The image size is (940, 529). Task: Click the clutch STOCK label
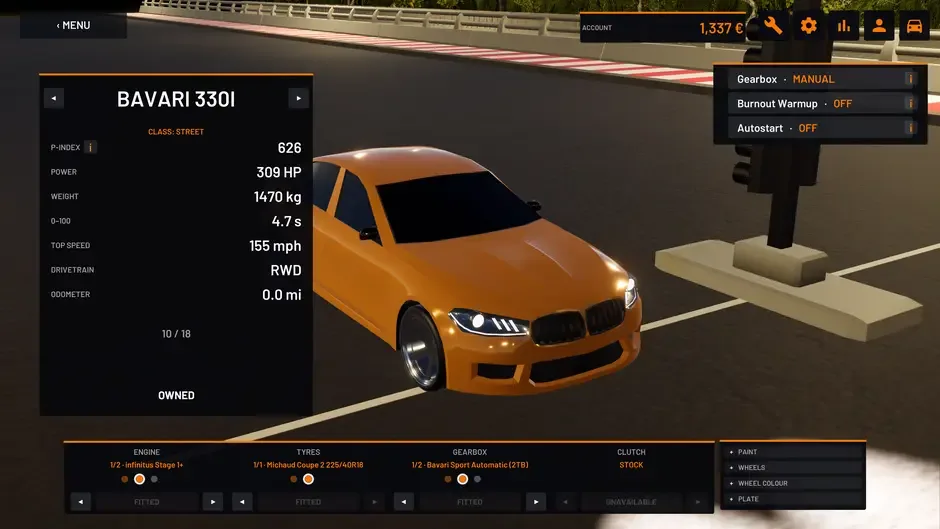click(631, 465)
